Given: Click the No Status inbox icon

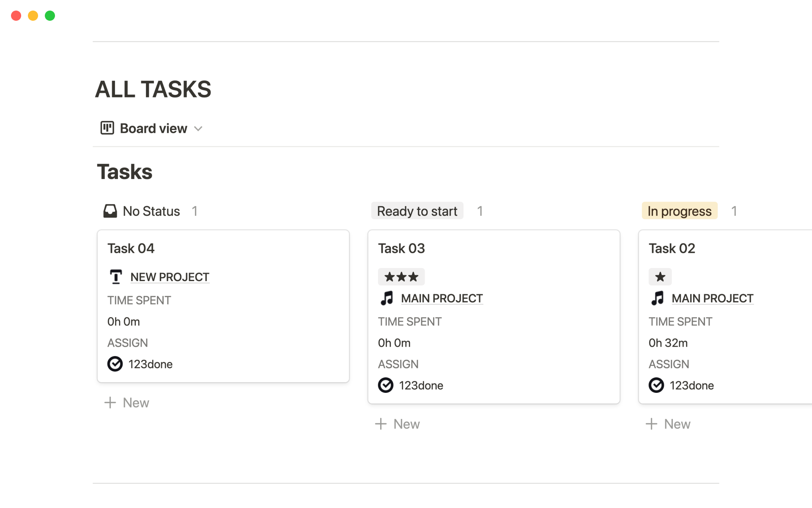Looking at the screenshot, I should [110, 211].
